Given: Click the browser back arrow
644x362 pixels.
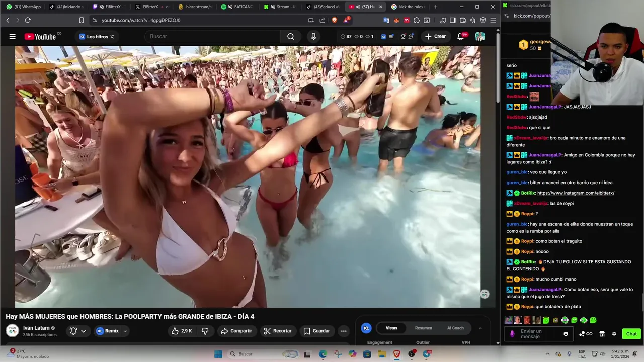Looking at the screenshot, I should tap(8, 20).
